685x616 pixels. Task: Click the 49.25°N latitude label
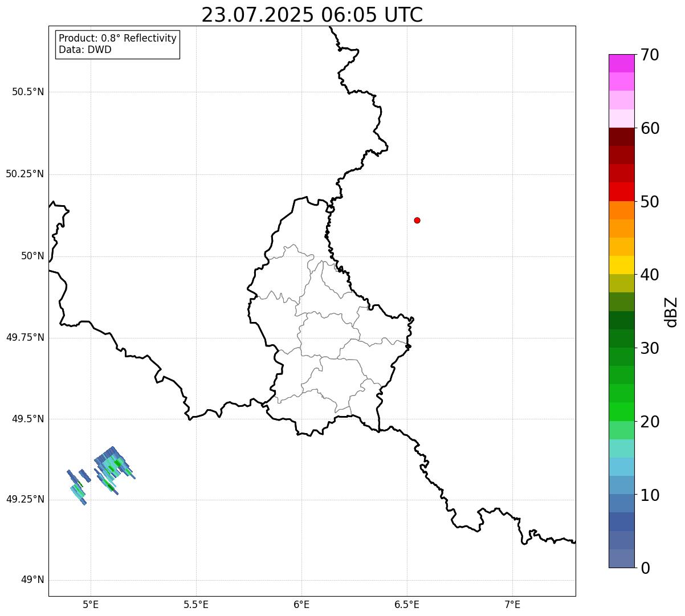(25, 500)
